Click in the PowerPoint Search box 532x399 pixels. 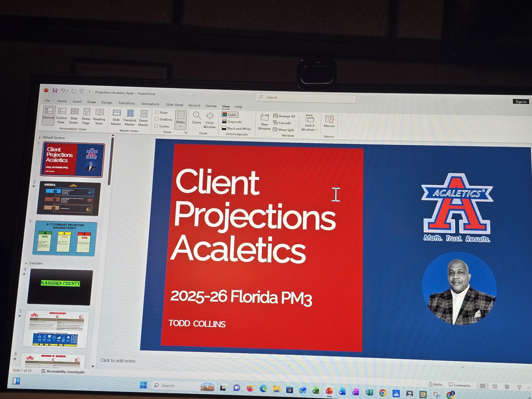(x=306, y=98)
